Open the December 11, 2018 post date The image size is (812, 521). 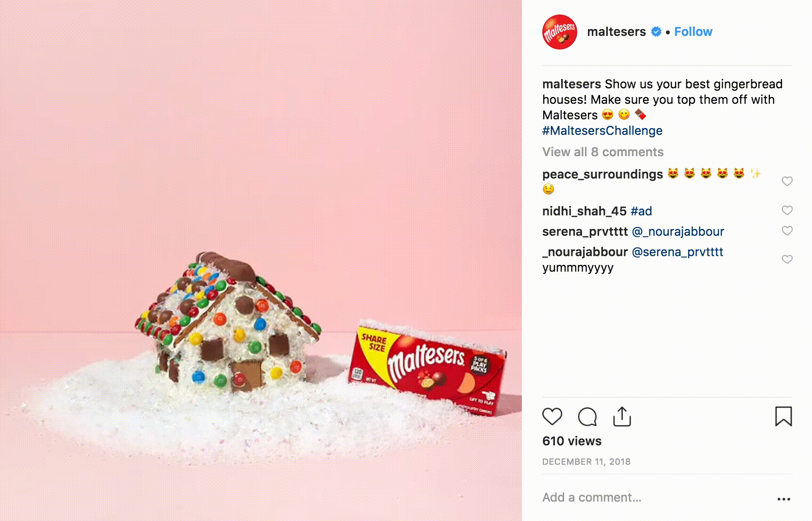point(586,462)
